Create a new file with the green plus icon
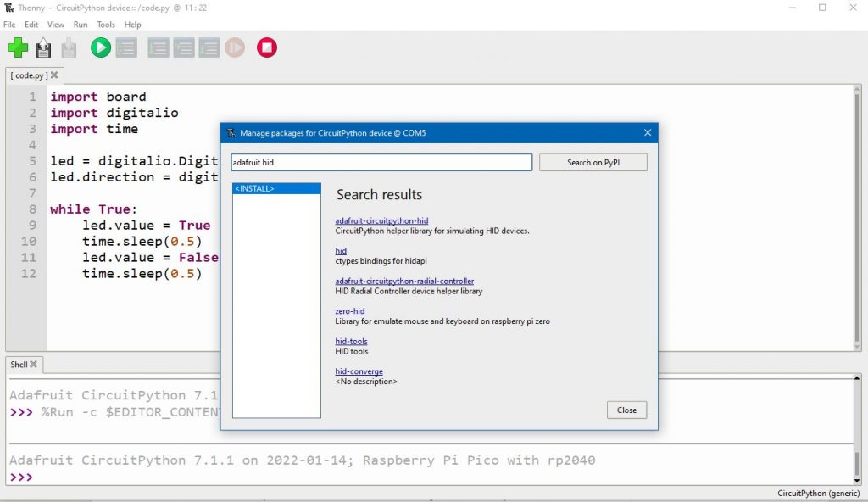The image size is (868, 502). click(18, 47)
